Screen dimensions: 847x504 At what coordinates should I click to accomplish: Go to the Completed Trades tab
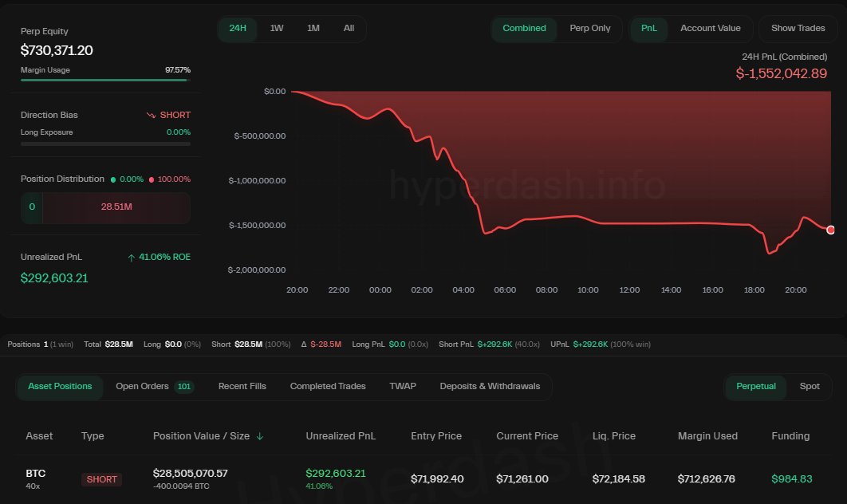click(328, 387)
